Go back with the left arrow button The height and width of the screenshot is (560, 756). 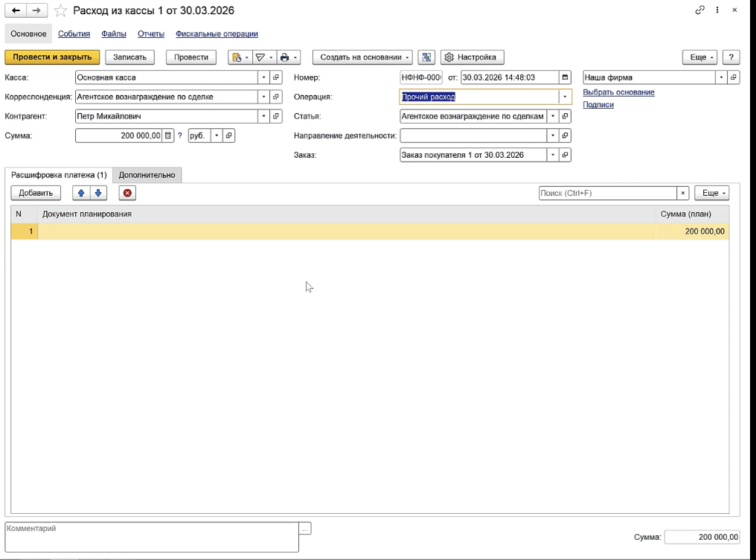[16, 10]
